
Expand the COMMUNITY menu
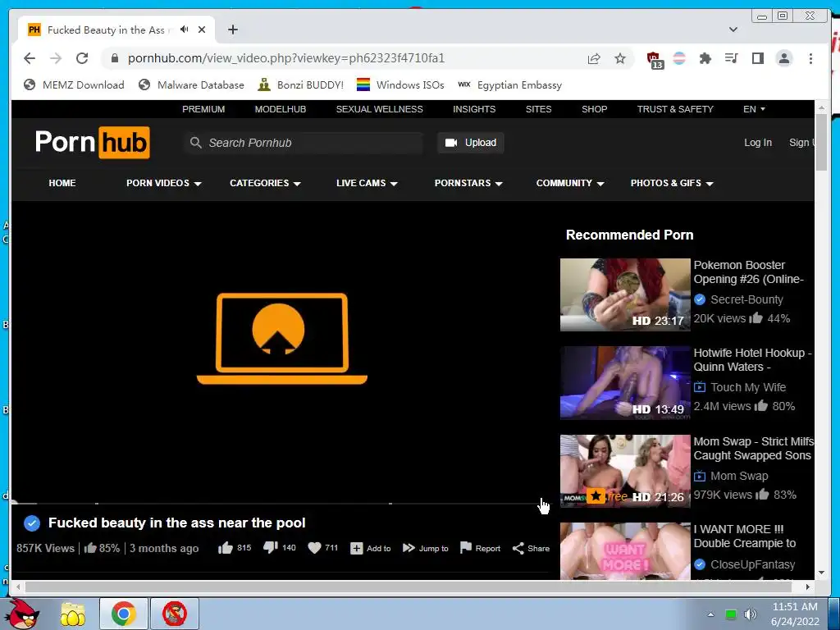570,183
